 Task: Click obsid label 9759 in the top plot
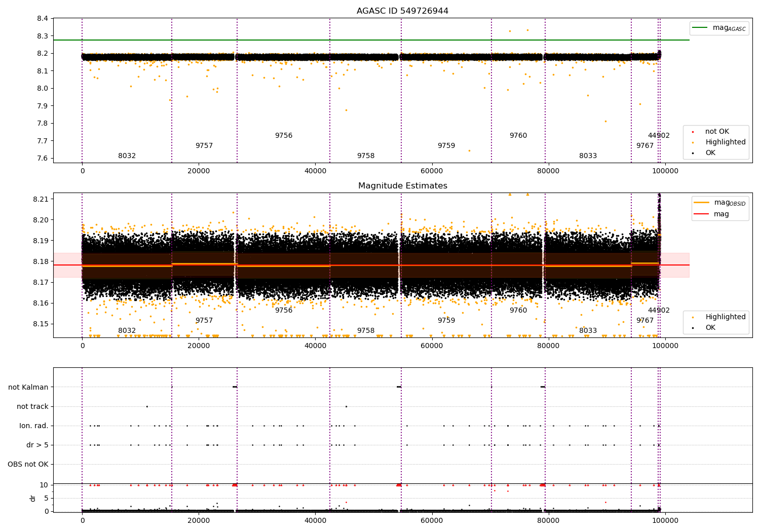tap(446, 146)
